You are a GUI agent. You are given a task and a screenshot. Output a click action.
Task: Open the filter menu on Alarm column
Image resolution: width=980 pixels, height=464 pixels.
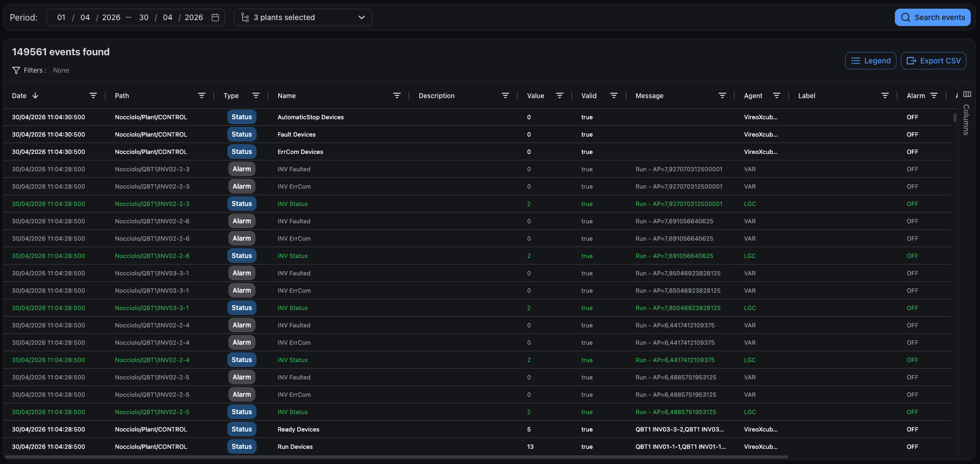pos(934,95)
